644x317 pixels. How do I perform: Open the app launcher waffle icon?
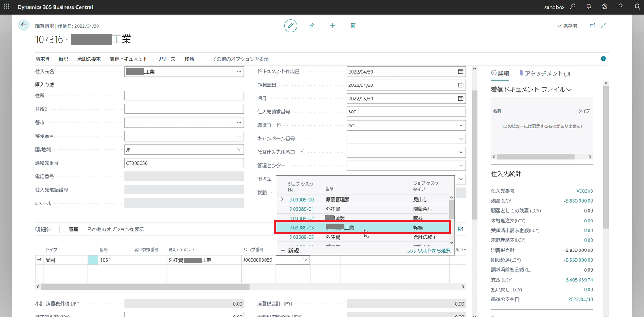pyautogui.click(x=7, y=7)
